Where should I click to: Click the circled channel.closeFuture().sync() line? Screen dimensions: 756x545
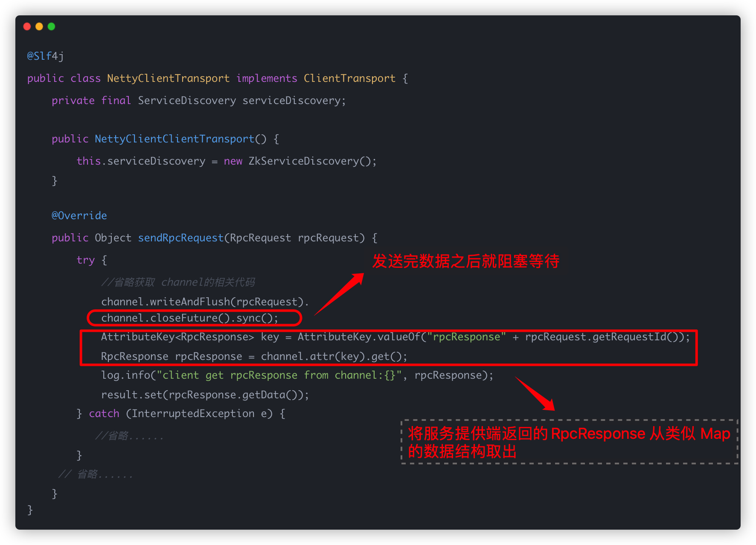click(x=189, y=318)
